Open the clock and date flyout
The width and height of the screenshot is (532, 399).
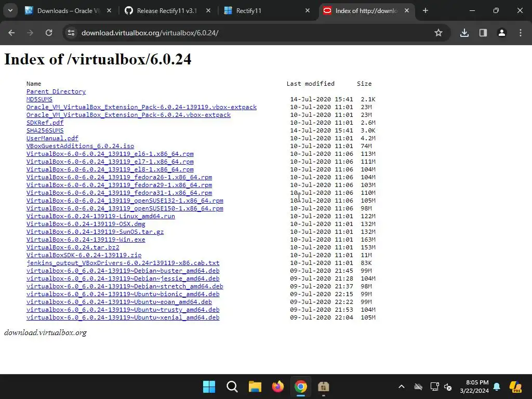(x=474, y=387)
